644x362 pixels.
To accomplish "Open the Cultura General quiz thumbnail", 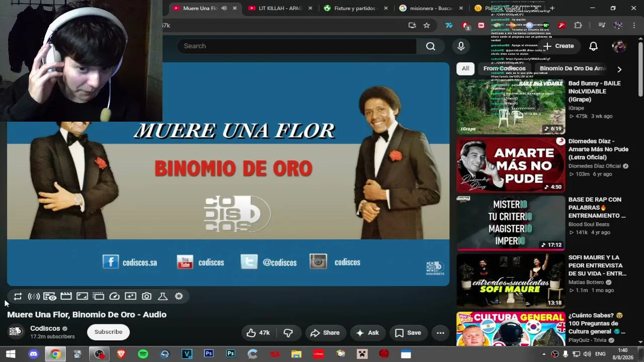I will [511, 329].
